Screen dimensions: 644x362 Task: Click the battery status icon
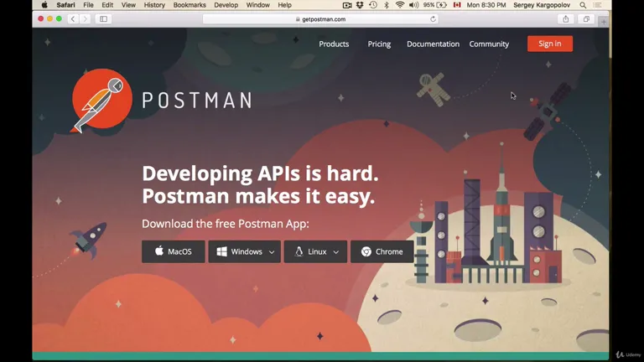tap(442, 5)
